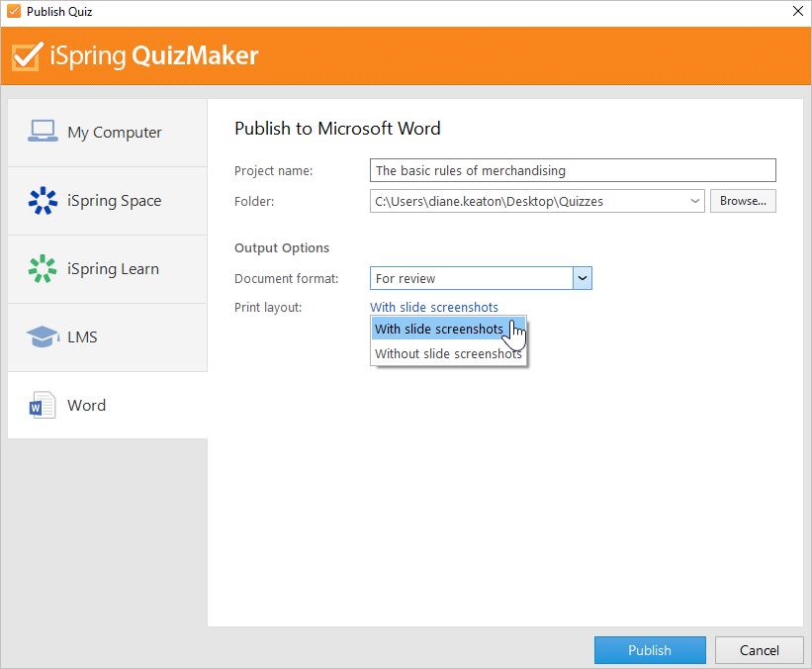Open the Print layout selector link
Screen dimensions: 812x669
point(434,307)
